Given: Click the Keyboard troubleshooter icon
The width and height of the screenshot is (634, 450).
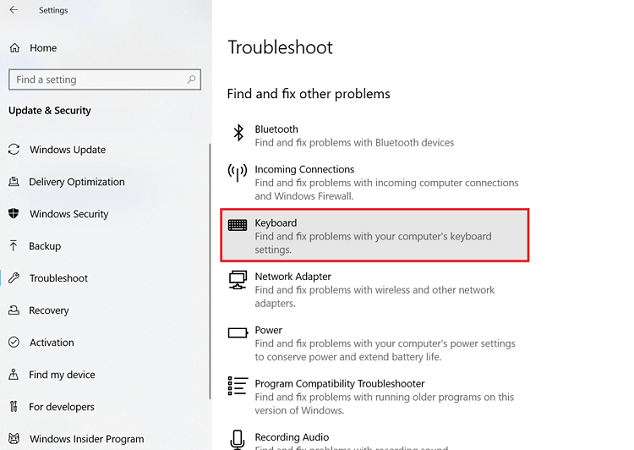Looking at the screenshot, I should tap(238, 225).
